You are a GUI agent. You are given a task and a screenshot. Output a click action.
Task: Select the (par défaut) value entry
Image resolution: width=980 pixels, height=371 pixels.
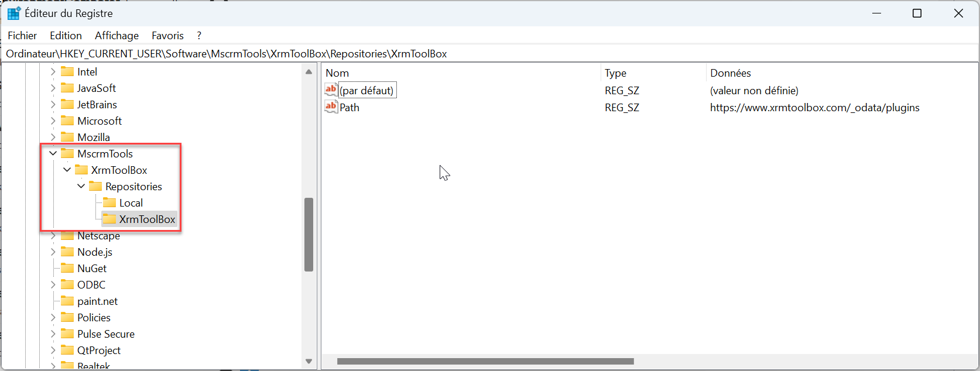367,90
